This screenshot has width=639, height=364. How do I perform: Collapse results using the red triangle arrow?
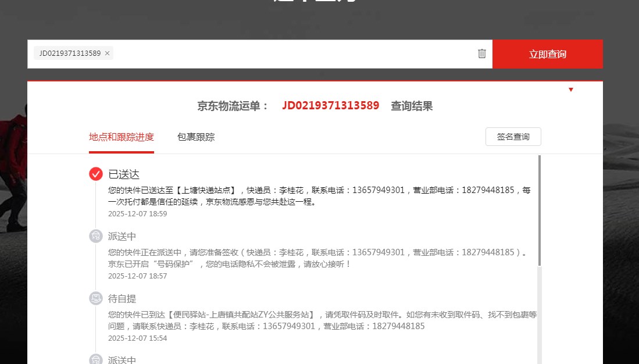(x=571, y=90)
